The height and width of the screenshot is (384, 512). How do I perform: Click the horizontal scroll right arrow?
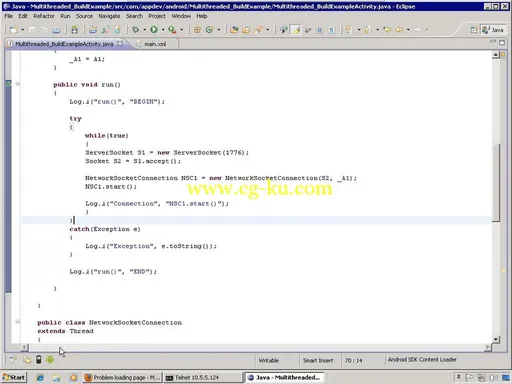point(488,347)
